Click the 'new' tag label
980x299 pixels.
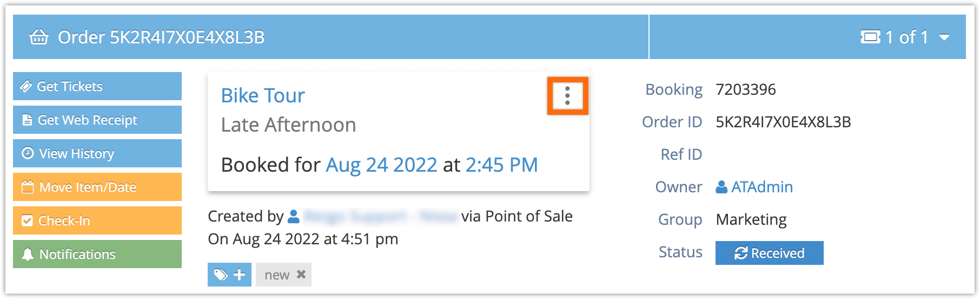[x=277, y=275]
